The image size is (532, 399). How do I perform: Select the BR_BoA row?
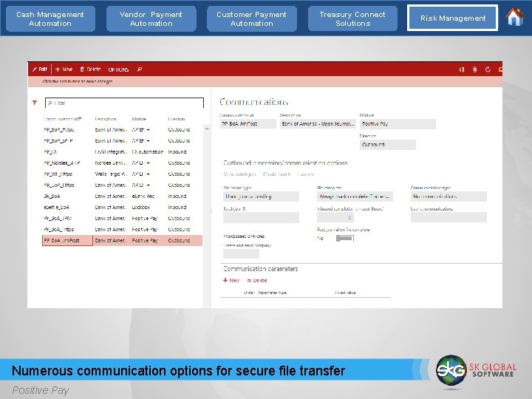pyautogui.click(x=123, y=196)
